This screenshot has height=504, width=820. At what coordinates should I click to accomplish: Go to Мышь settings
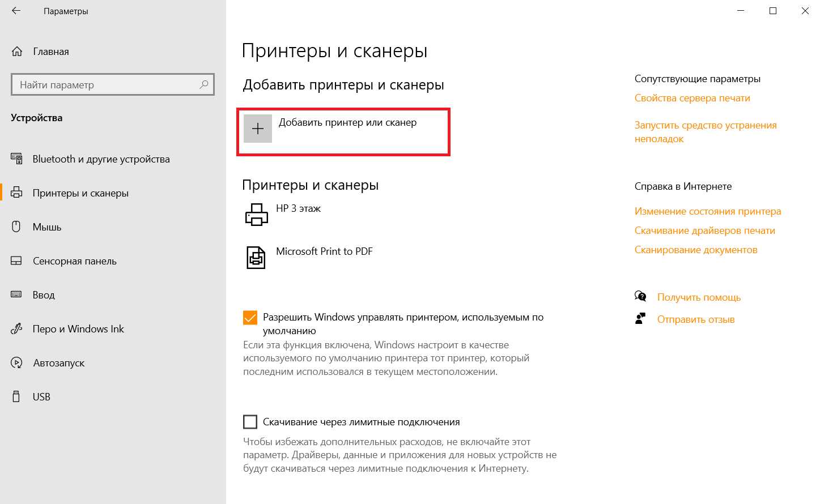[x=46, y=227]
